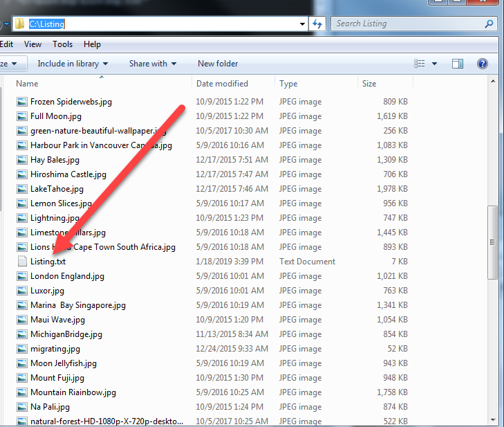Open the views dropdown arrow
The image size is (504, 427).
(434, 64)
